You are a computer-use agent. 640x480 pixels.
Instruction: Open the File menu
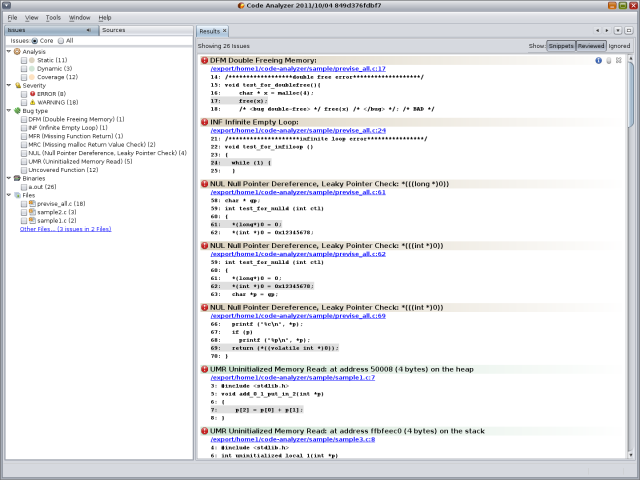click(13, 18)
